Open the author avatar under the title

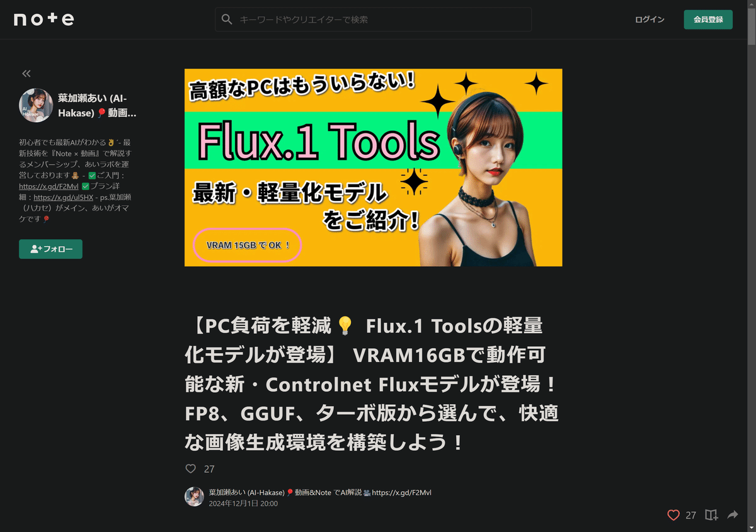[x=194, y=497]
